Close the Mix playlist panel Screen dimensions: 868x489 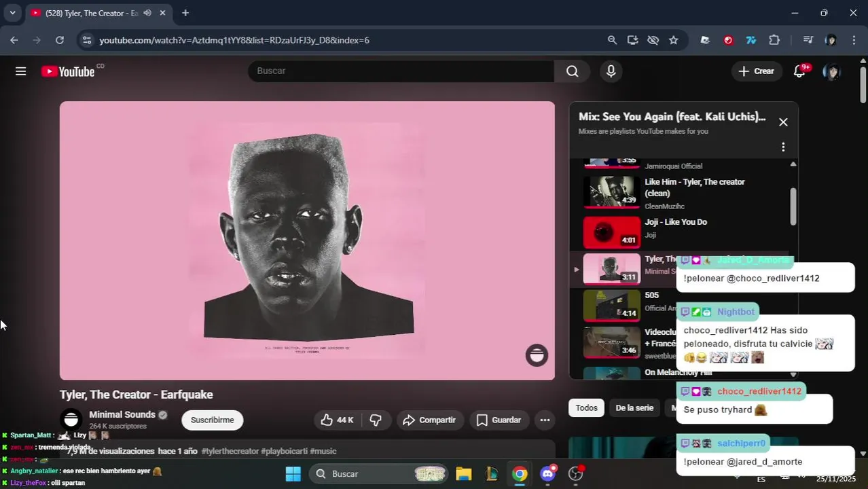coord(783,122)
